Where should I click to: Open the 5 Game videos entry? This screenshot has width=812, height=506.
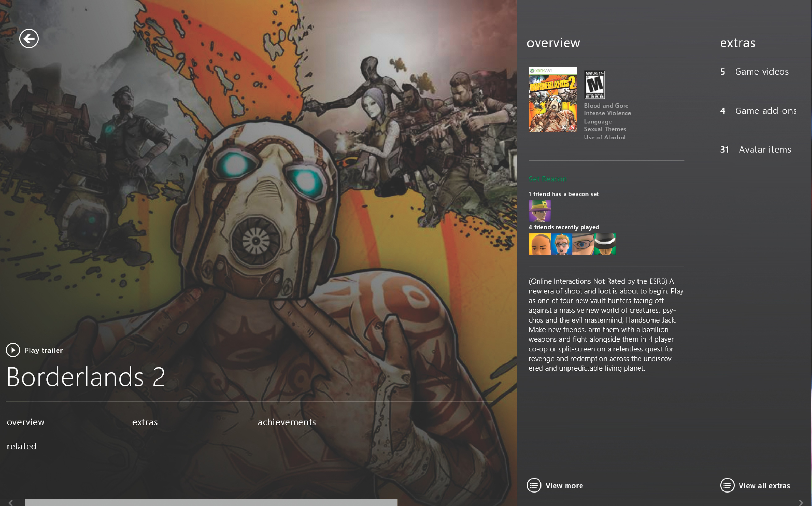click(754, 72)
